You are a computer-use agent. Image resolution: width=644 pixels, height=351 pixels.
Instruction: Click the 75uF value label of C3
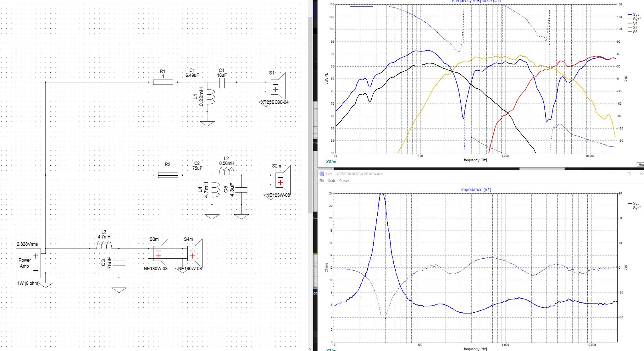(x=109, y=263)
